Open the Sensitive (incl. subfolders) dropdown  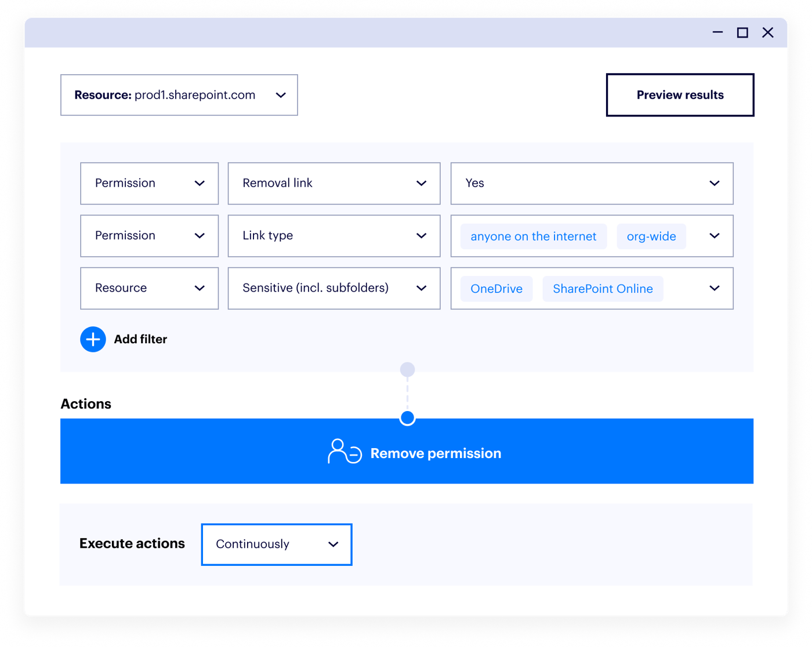[x=333, y=288]
